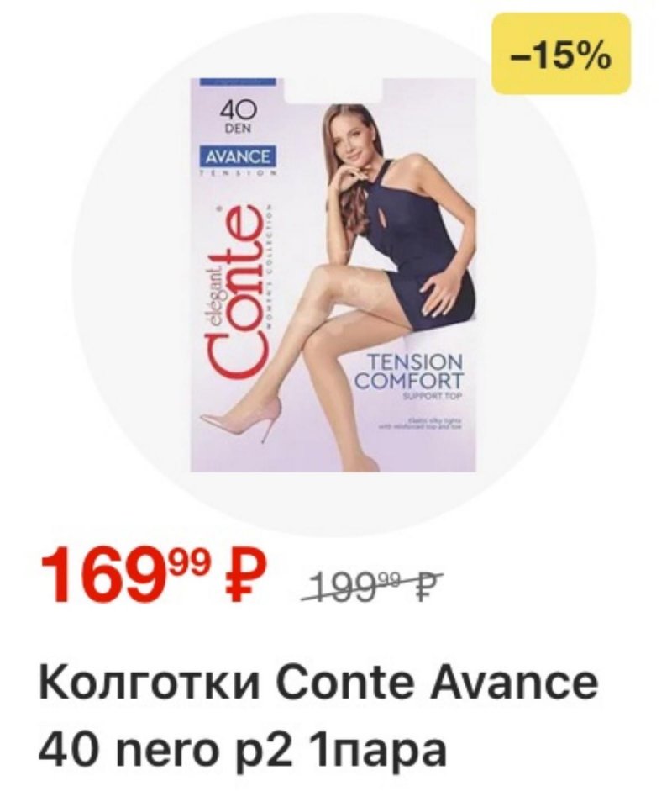The width and height of the screenshot is (672, 807).
Task: Open the Колготки Conte Avance product title
Action: pos(318,683)
